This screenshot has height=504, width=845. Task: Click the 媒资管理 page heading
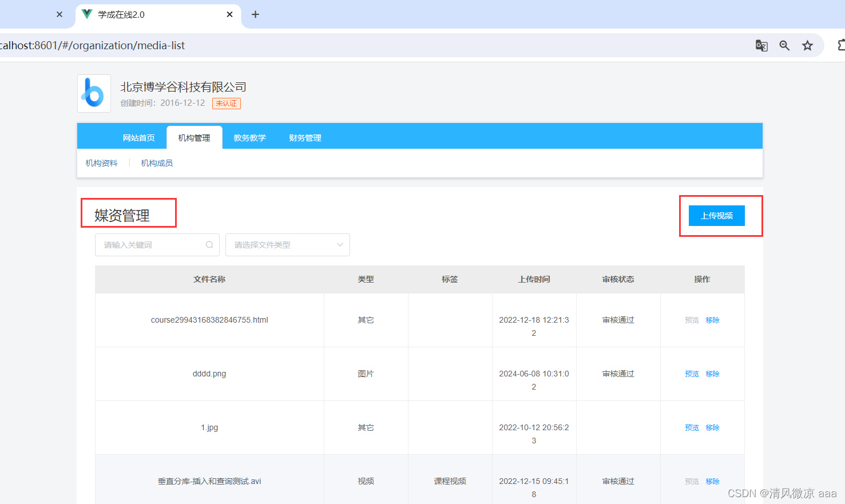(122, 216)
